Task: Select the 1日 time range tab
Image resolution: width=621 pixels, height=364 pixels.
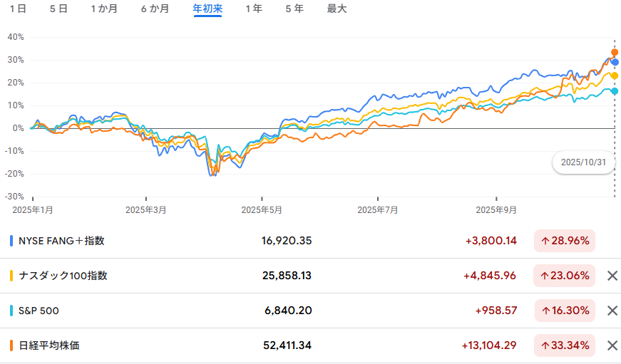Action: pyautogui.click(x=19, y=9)
